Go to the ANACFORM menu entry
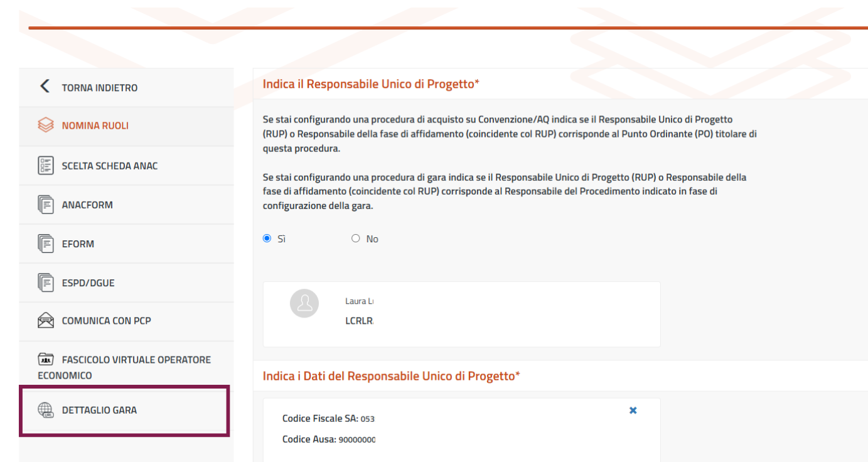Image resolution: width=868 pixels, height=462 pixels. click(x=87, y=205)
